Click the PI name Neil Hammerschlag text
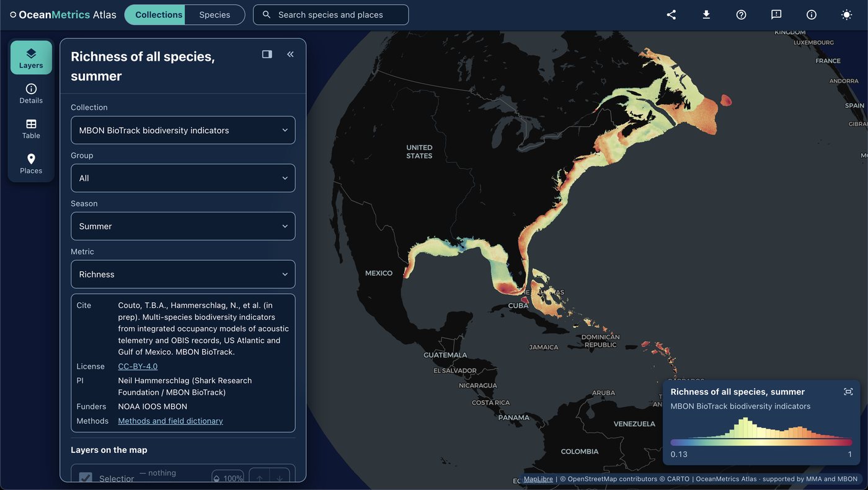 185,387
